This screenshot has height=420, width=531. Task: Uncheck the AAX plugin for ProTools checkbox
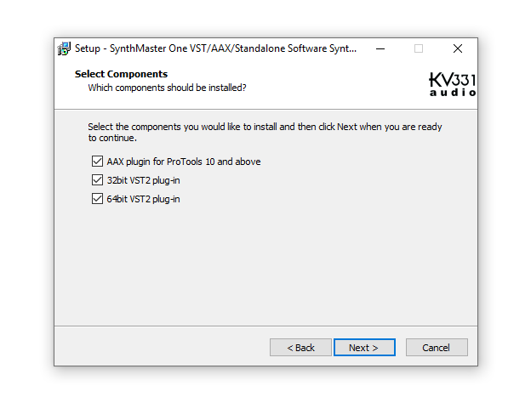[x=96, y=161]
